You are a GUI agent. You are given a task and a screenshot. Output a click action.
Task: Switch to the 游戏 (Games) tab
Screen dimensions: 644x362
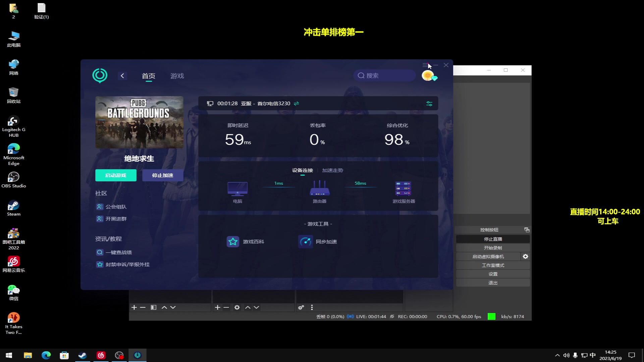coord(177,75)
